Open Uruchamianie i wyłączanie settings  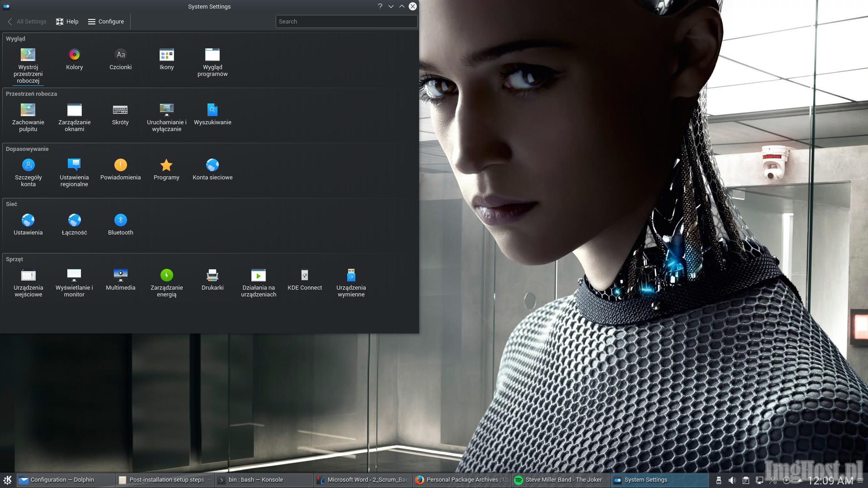tap(166, 117)
